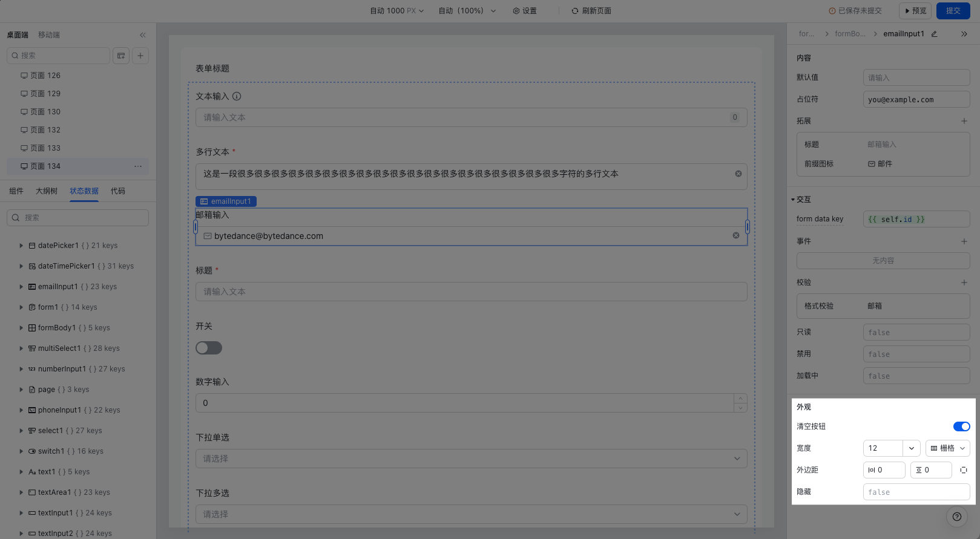The height and width of the screenshot is (539, 980).
Task: Add a new 拓展 item
Action: (964, 121)
